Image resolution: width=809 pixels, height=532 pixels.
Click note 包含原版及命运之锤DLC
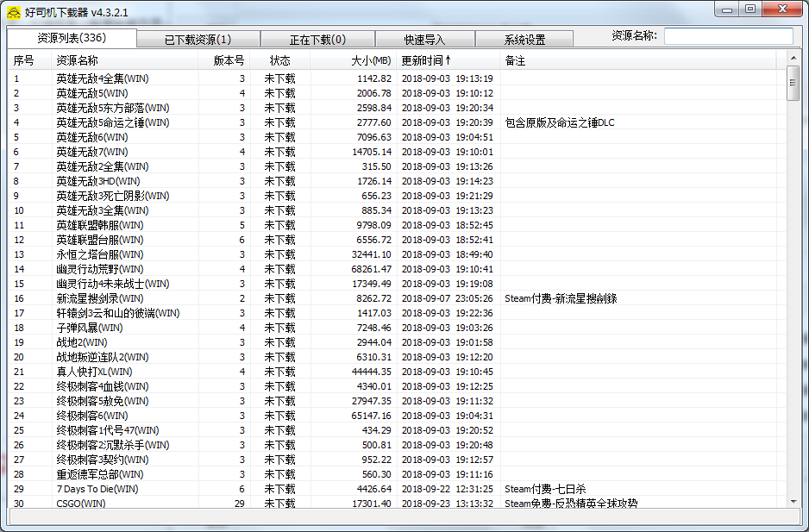560,122
